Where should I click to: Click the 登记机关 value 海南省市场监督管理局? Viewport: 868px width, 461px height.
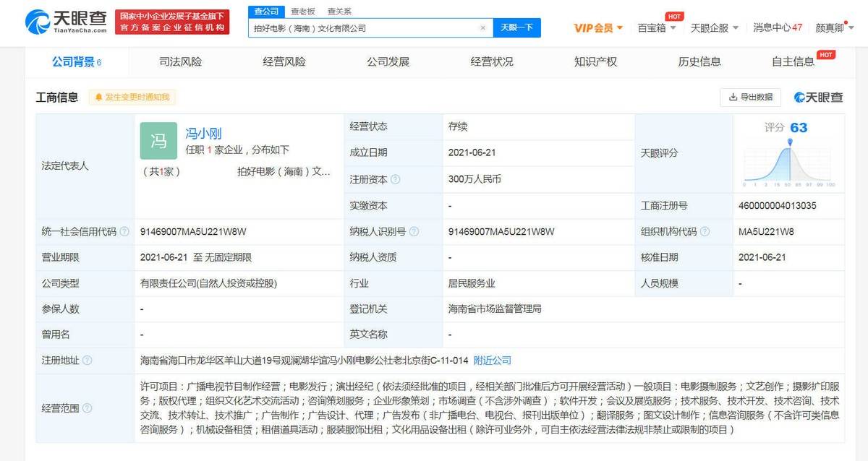495,309
